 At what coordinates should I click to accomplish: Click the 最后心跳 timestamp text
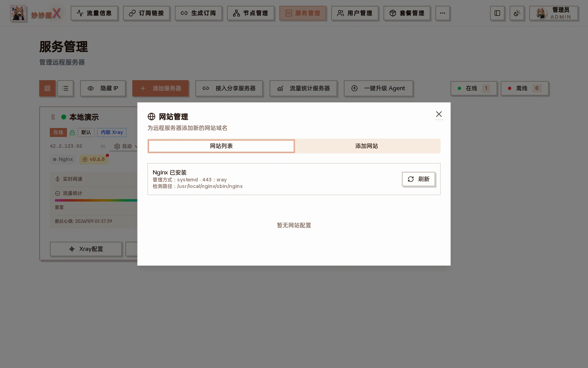(83, 221)
